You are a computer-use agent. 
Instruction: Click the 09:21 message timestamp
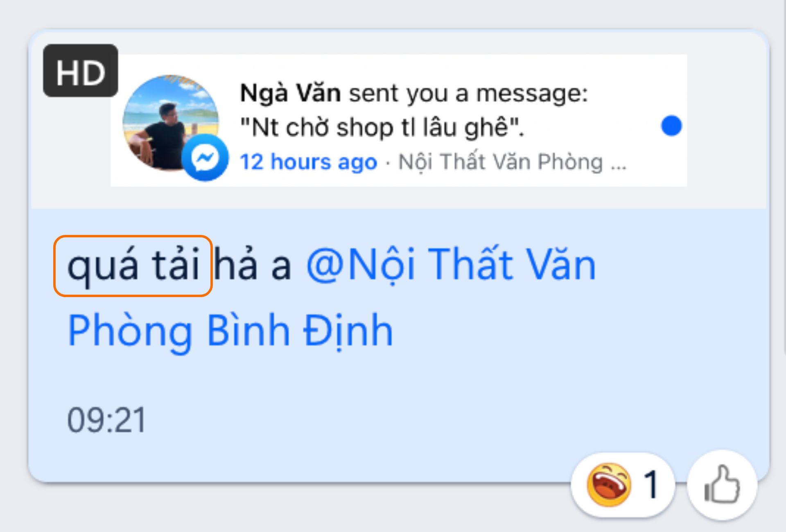click(x=106, y=420)
